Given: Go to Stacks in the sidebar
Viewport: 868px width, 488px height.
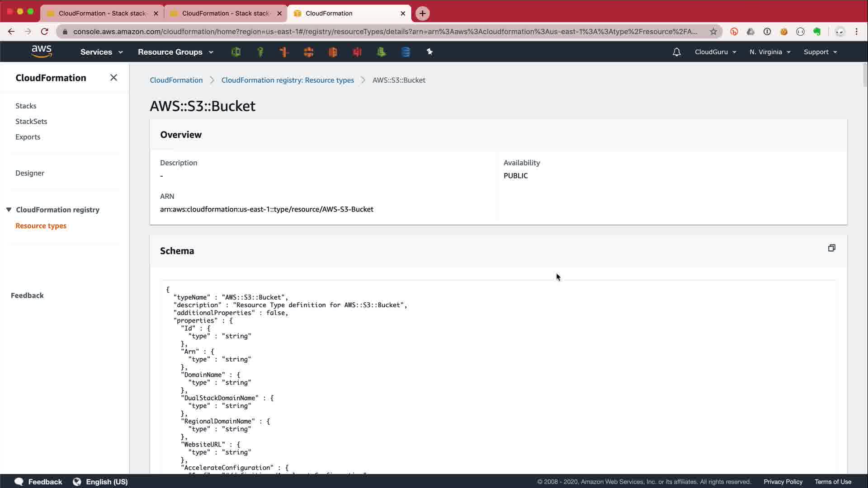Looking at the screenshot, I should click(x=26, y=106).
